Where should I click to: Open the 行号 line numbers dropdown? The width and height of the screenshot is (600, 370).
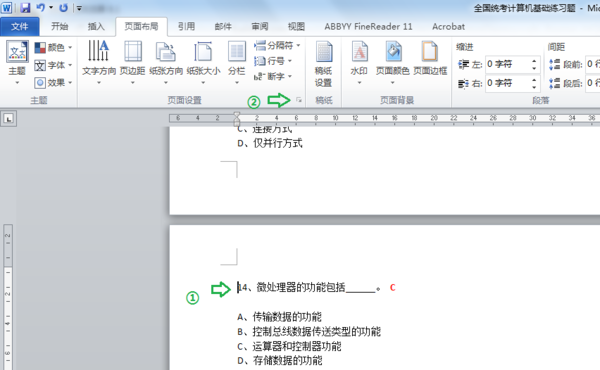click(x=273, y=61)
